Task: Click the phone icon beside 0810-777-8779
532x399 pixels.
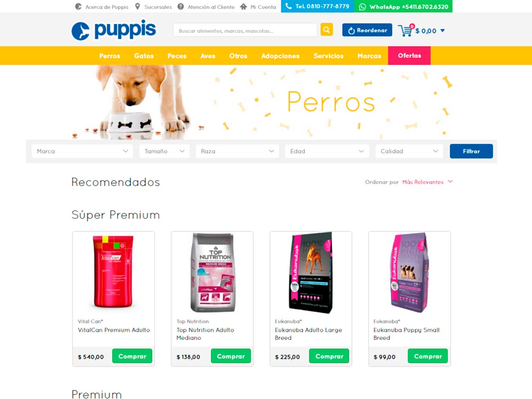Action: tap(289, 6)
